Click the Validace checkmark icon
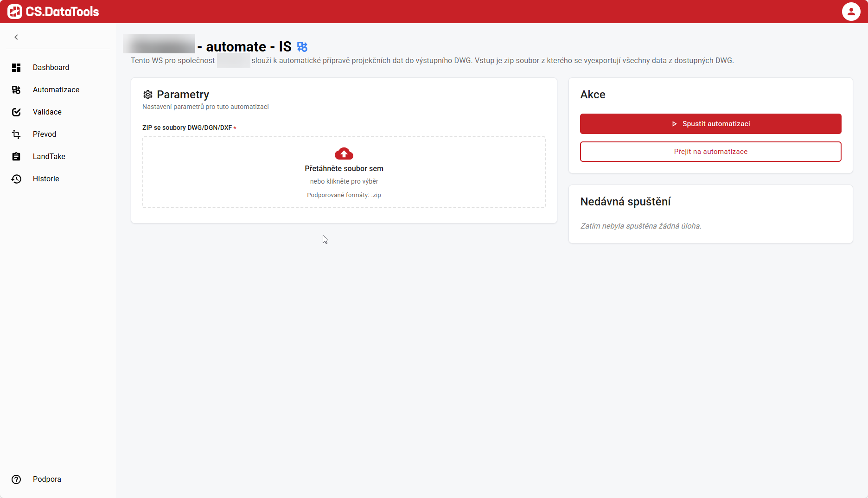 click(16, 112)
